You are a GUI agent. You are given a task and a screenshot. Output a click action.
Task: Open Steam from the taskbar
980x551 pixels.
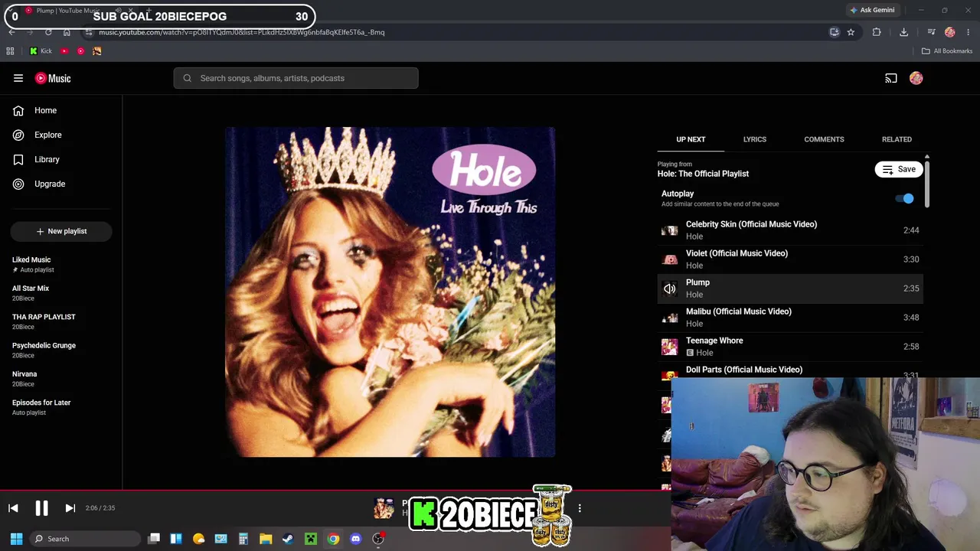pos(288,539)
